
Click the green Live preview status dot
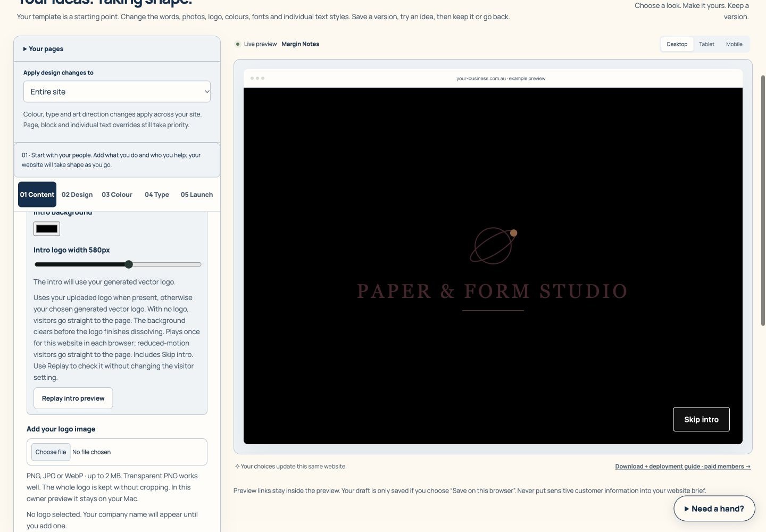pyautogui.click(x=238, y=44)
